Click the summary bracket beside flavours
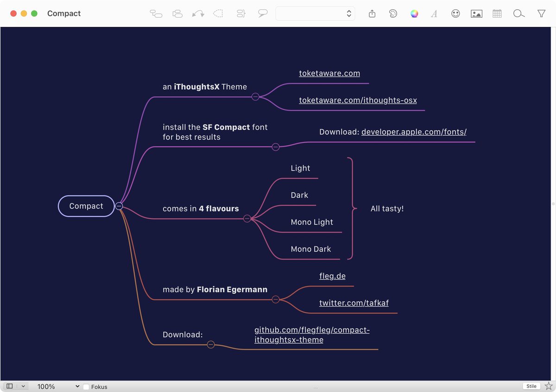Image resolution: width=556 pixels, height=392 pixels. pos(352,209)
